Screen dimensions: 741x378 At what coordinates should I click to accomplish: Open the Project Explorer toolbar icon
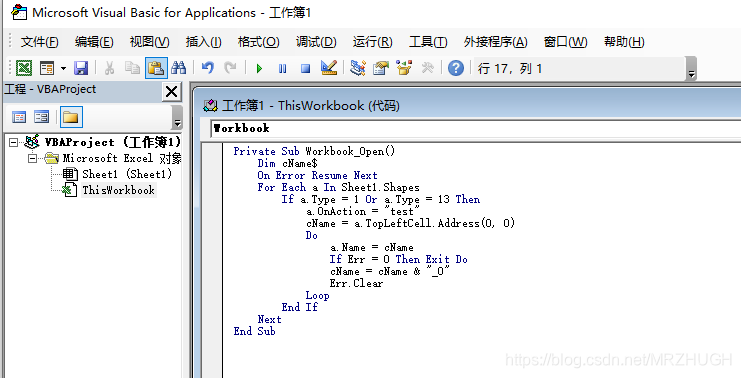[357, 69]
